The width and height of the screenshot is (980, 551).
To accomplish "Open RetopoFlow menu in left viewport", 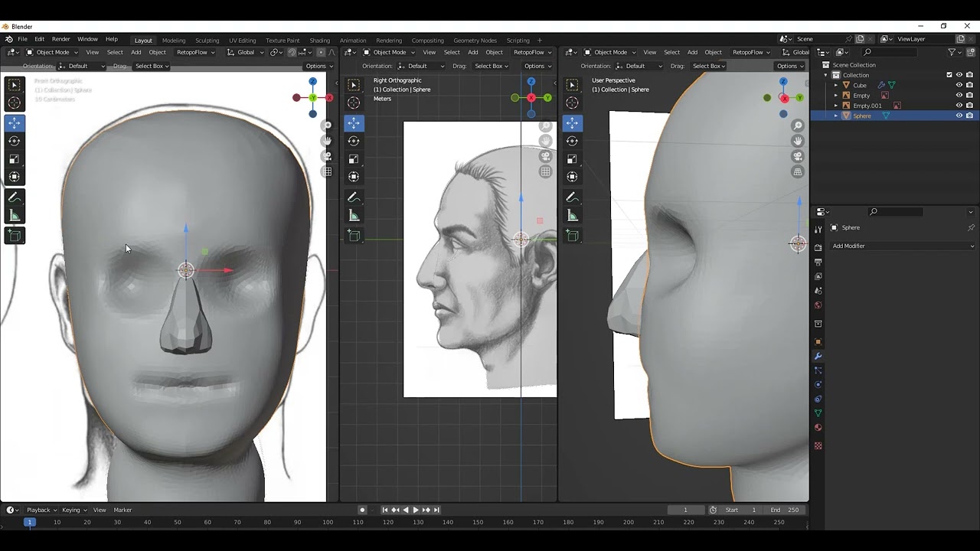I will coord(195,52).
